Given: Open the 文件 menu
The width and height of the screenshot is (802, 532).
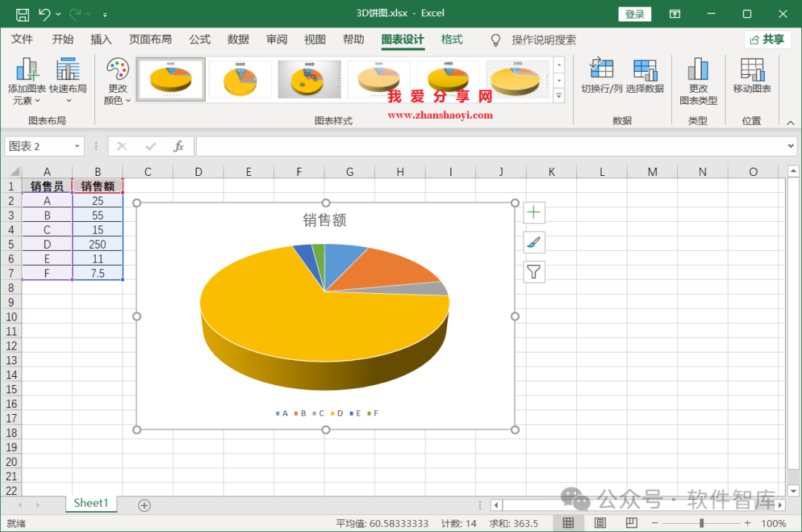Looking at the screenshot, I should point(22,40).
